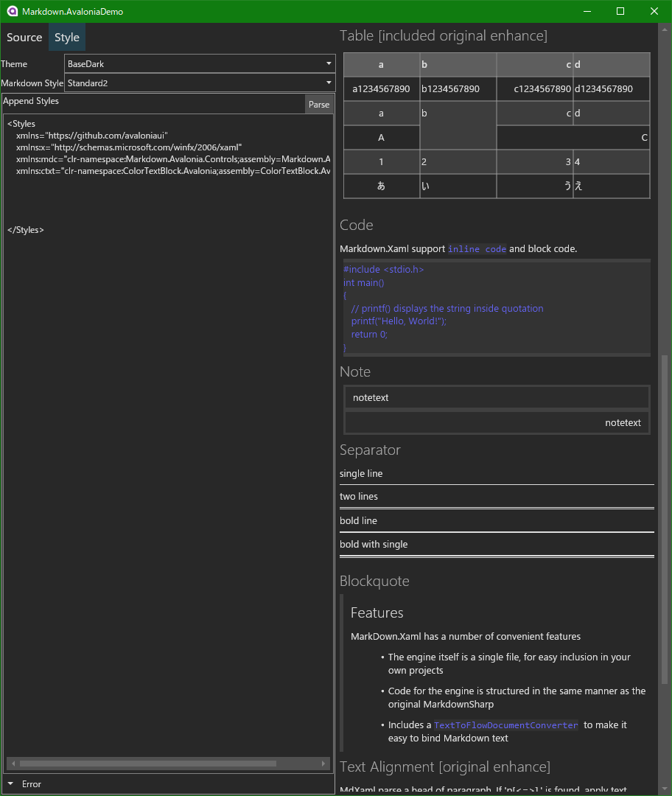Viewport: 672px width, 796px height.
Task: Click the Theme dropdown arrow icon
Action: tap(328, 63)
